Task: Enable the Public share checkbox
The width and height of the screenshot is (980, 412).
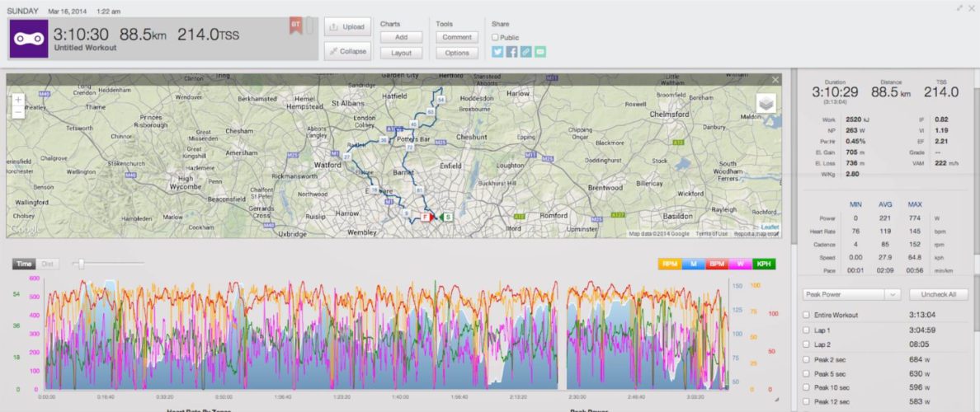Action: [x=495, y=37]
